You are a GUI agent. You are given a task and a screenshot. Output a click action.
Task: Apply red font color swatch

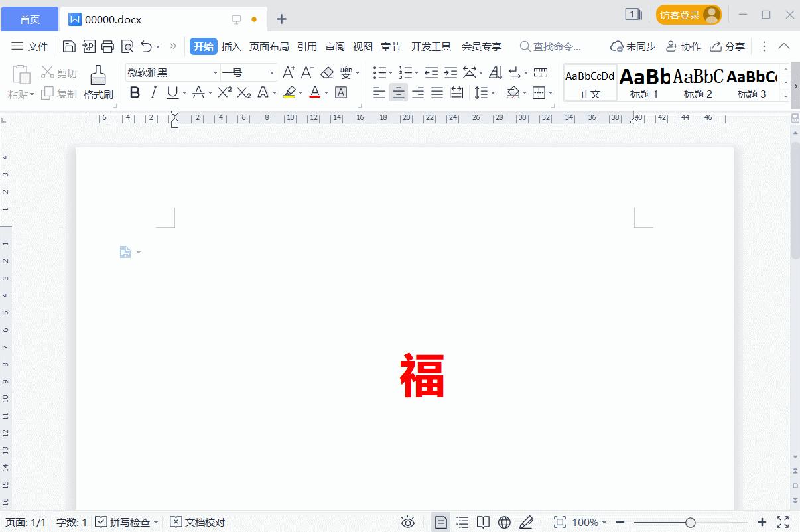pyautogui.click(x=315, y=92)
